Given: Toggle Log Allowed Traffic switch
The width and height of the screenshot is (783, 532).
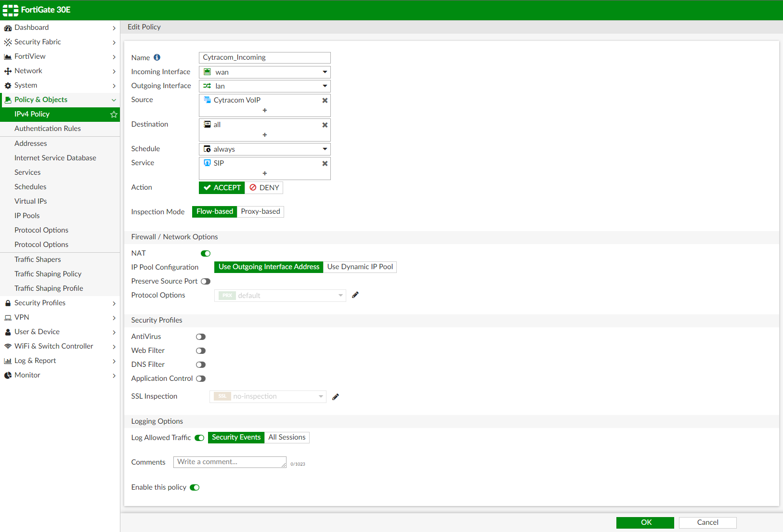Looking at the screenshot, I should (x=199, y=438).
